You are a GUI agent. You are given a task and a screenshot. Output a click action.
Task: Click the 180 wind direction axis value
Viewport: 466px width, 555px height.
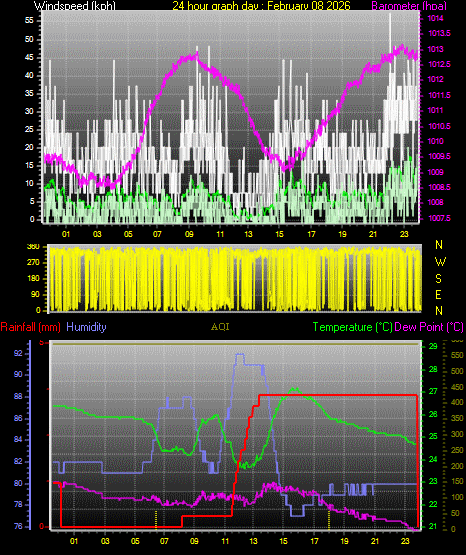(x=33, y=279)
